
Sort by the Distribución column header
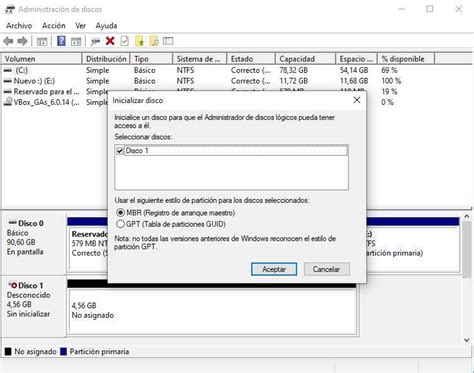point(106,59)
